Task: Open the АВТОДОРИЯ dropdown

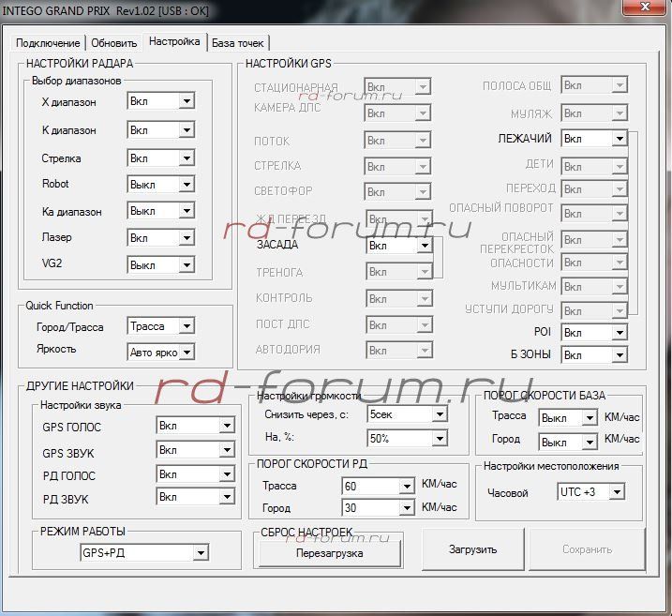Action: pos(399,351)
